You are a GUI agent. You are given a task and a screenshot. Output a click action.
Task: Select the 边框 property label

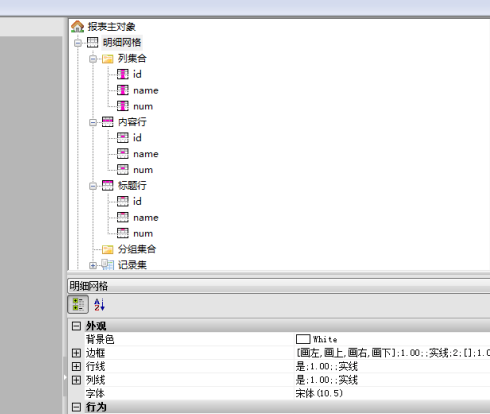pyautogui.click(x=95, y=353)
